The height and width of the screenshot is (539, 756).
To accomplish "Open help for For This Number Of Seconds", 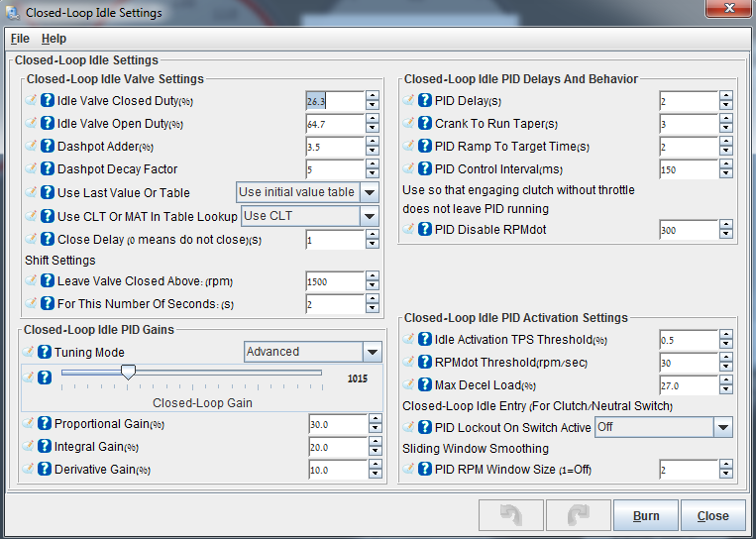I will coord(48,303).
